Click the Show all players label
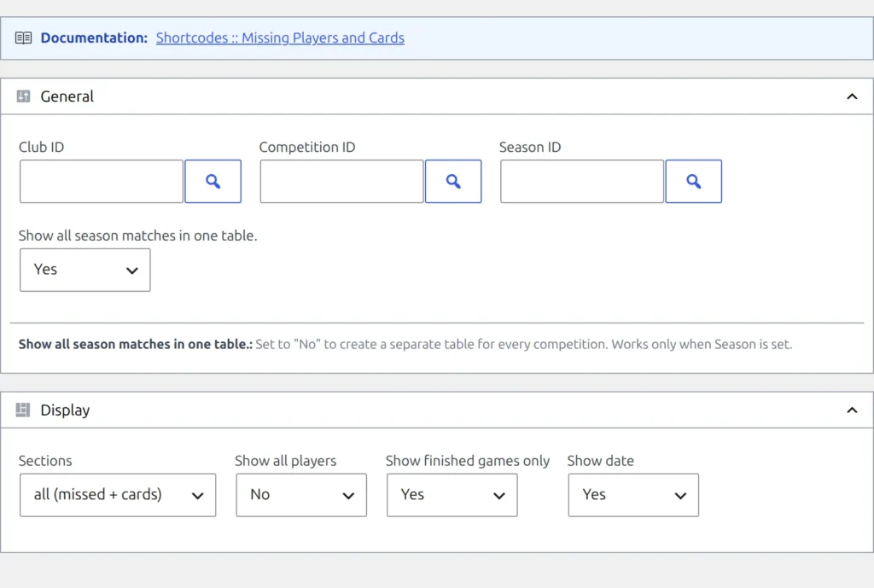This screenshot has width=874, height=588. [285, 461]
